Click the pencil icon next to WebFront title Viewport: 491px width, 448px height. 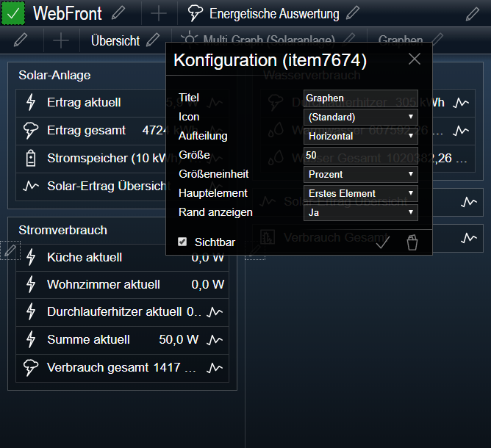tap(118, 13)
